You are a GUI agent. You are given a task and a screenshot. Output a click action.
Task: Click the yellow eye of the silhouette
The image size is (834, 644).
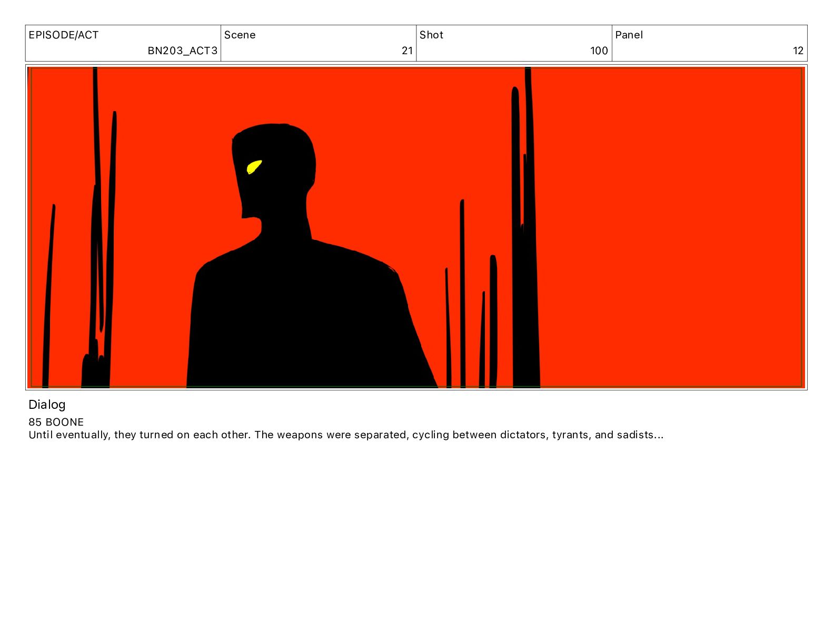[x=254, y=167]
